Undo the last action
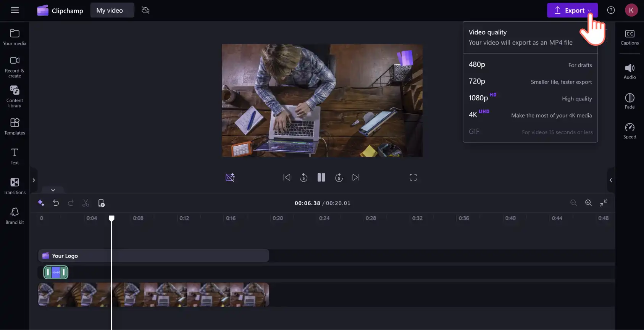The width and height of the screenshot is (644, 330). (x=56, y=203)
